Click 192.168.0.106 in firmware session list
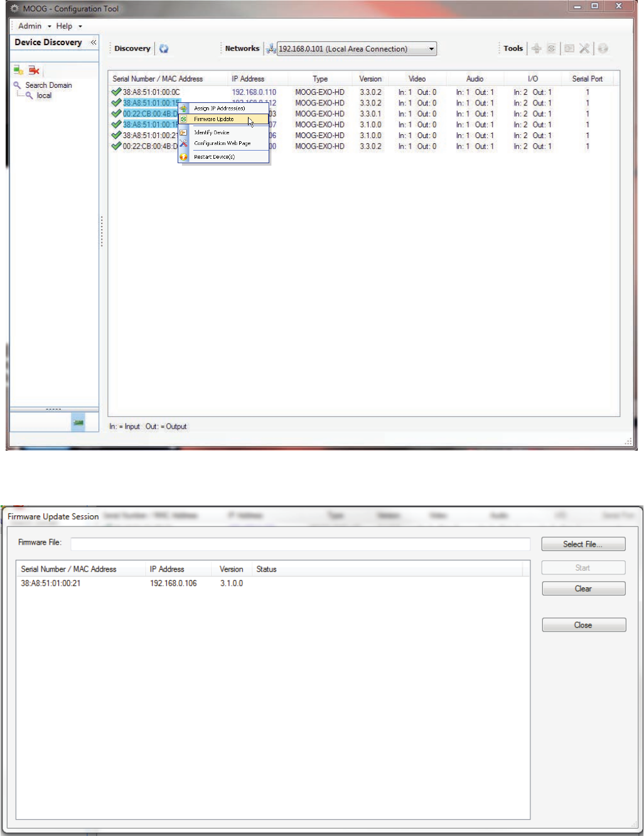The width and height of the screenshot is (644, 836). coord(173,583)
